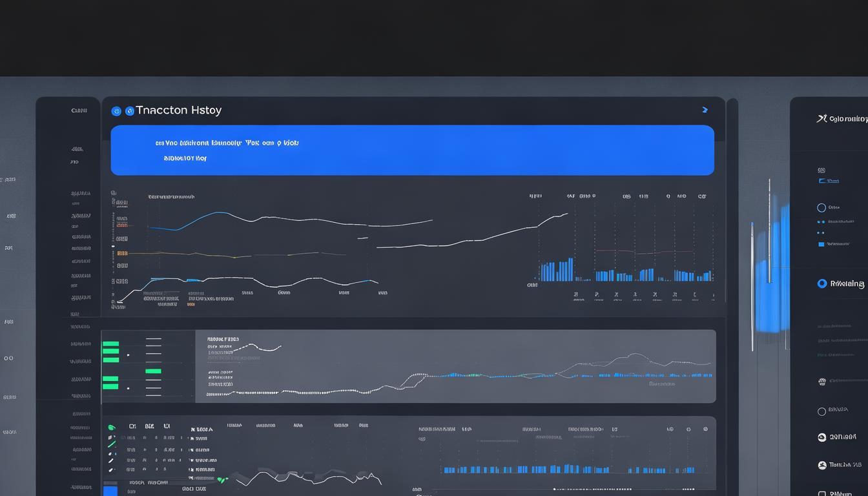Screen dimensions: 868x496
Task: Click the X-shaped icon atop the right panel
Action: (x=821, y=119)
